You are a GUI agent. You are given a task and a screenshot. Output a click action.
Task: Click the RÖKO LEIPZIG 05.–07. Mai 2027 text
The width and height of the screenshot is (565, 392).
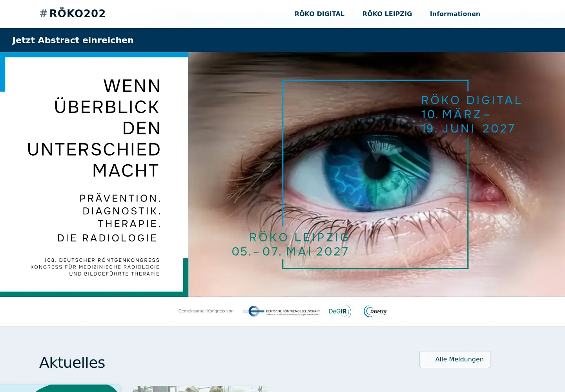coord(290,244)
